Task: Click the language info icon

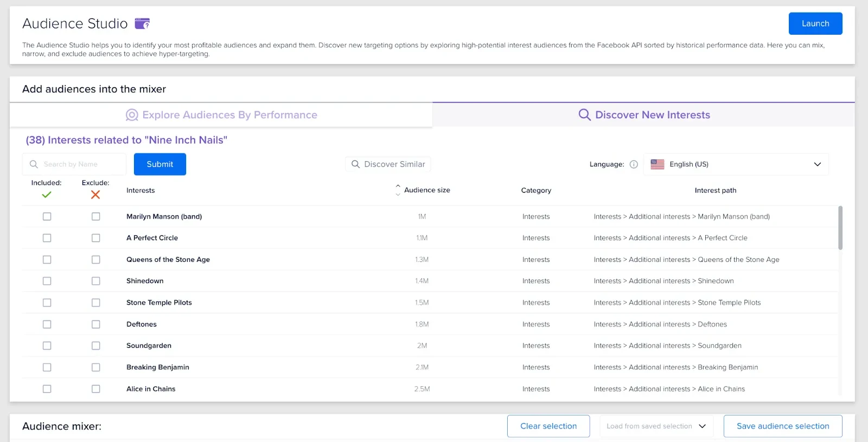Action: click(x=634, y=164)
